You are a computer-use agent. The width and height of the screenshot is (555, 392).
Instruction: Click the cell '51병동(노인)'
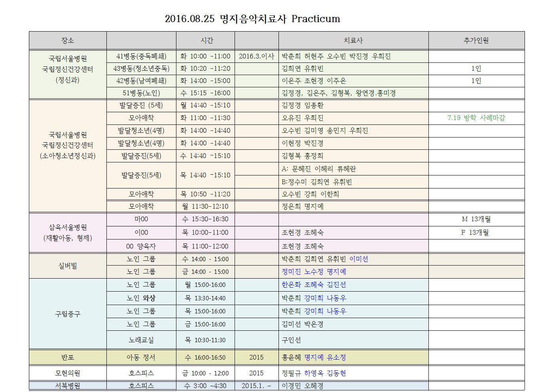pos(141,93)
